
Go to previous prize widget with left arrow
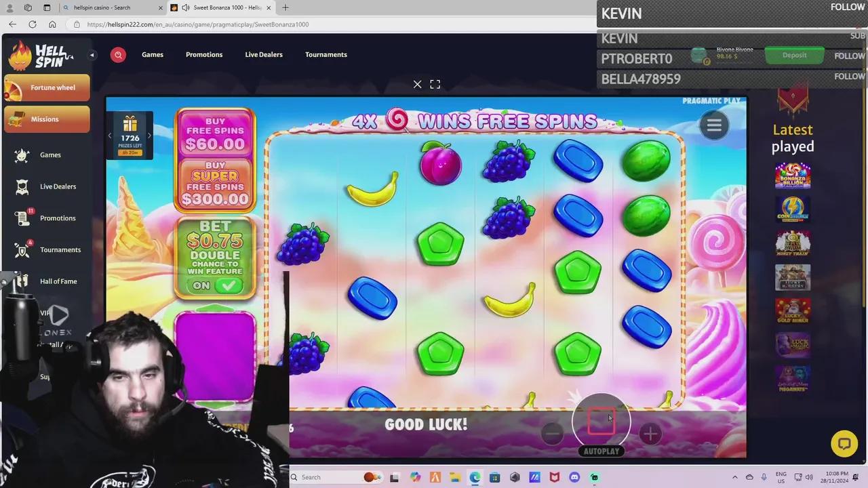tap(110, 136)
